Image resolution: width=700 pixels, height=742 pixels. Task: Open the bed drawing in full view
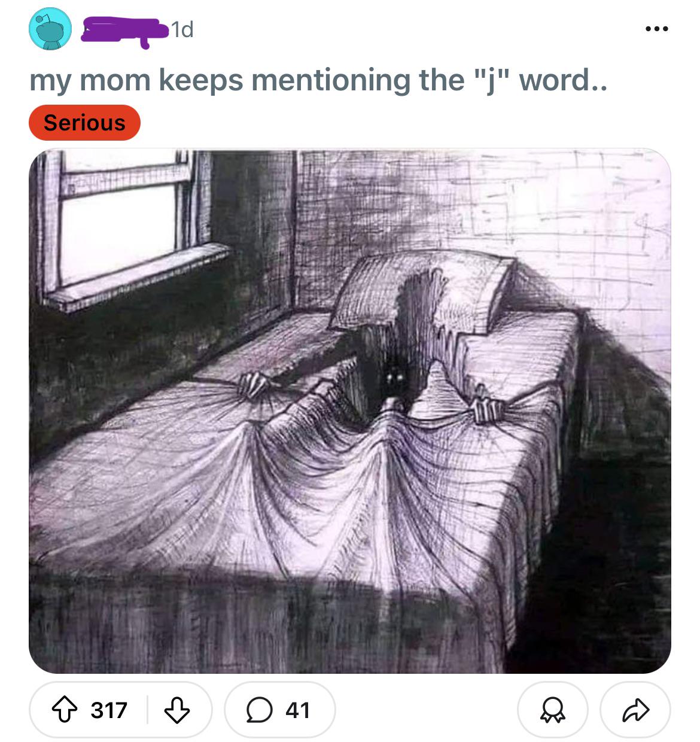350,411
